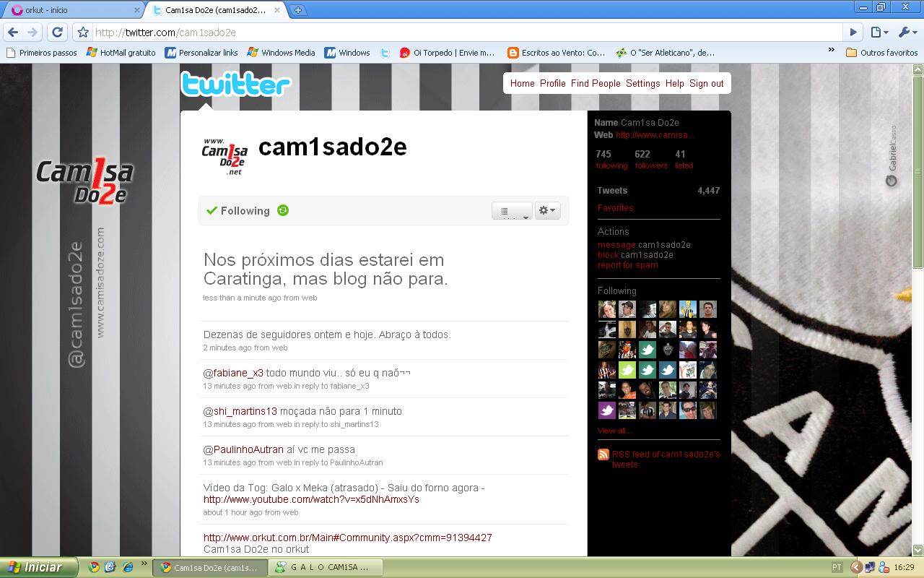Open the orkut community link in tweet
This screenshot has width=924, height=578.
pos(348,538)
